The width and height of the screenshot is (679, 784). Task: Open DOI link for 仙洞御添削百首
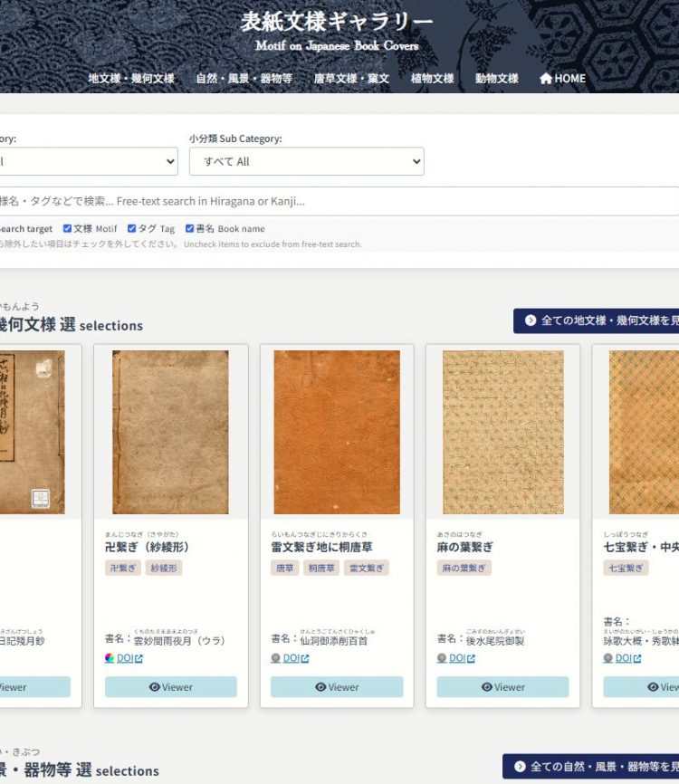click(x=295, y=658)
